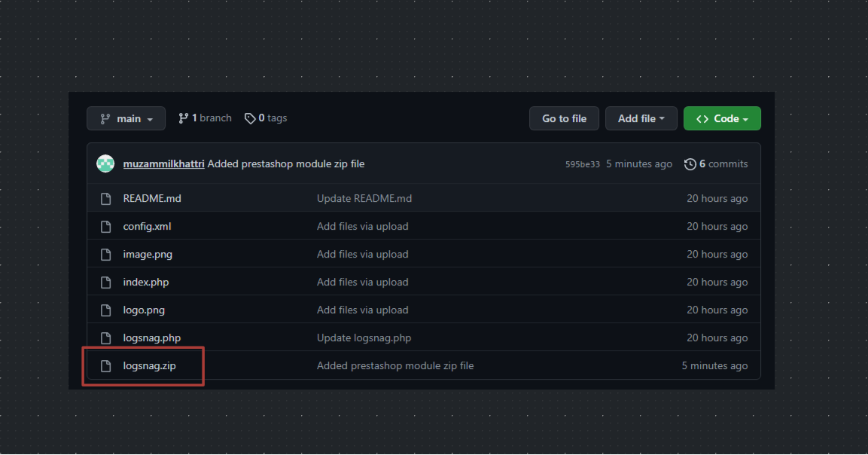Open logo.png file
Screen dimensions: 868x455
(x=143, y=310)
